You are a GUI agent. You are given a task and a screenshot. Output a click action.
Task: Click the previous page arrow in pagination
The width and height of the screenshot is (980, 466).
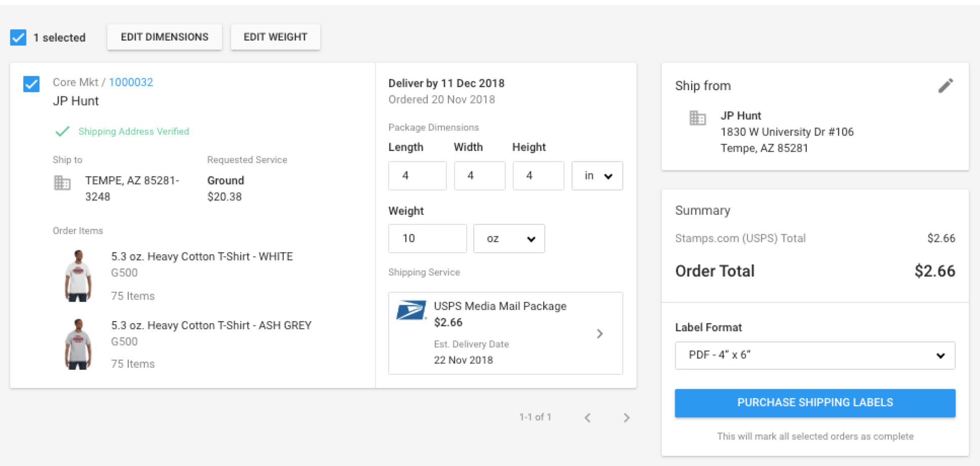tap(587, 417)
